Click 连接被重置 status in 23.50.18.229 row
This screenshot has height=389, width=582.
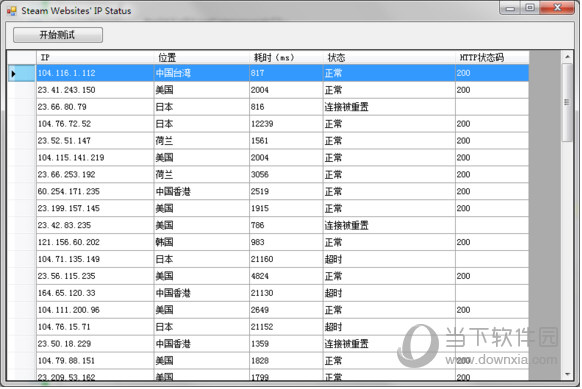[x=389, y=344]
